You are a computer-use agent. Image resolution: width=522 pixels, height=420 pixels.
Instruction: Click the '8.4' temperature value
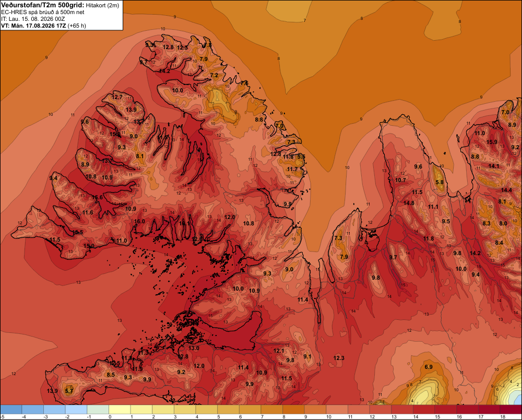[499, 243]
